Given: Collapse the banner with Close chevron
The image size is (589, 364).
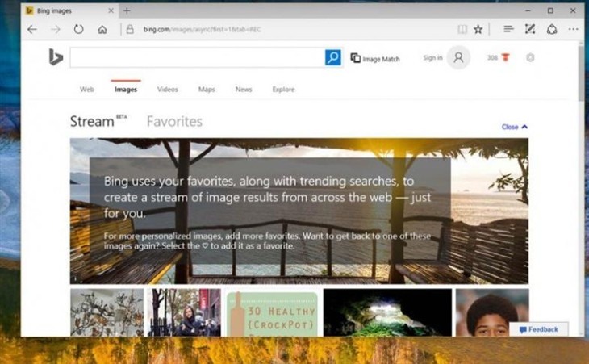Looking at the screenshot, I should point(515,127).
